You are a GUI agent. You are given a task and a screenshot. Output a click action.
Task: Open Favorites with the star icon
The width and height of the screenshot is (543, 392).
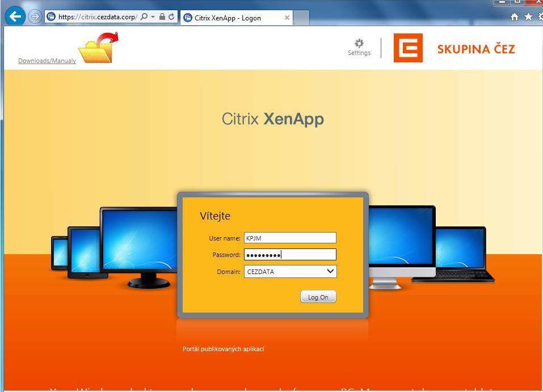pos(528,16)
